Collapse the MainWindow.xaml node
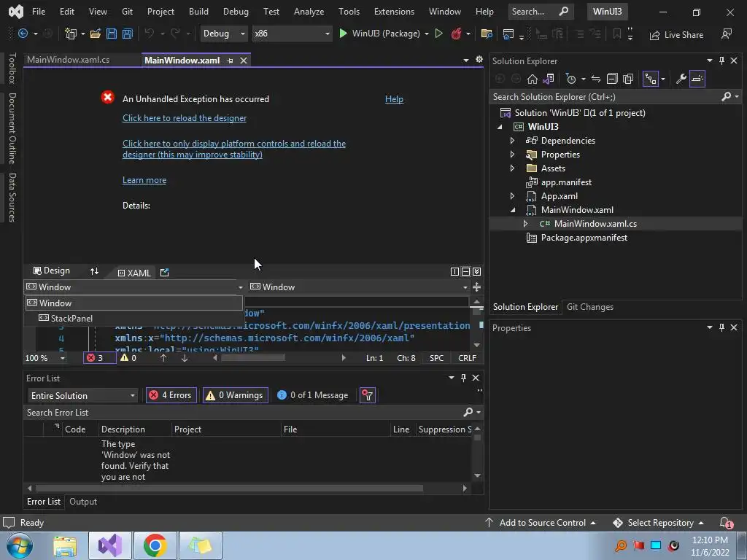 [513, 209]
